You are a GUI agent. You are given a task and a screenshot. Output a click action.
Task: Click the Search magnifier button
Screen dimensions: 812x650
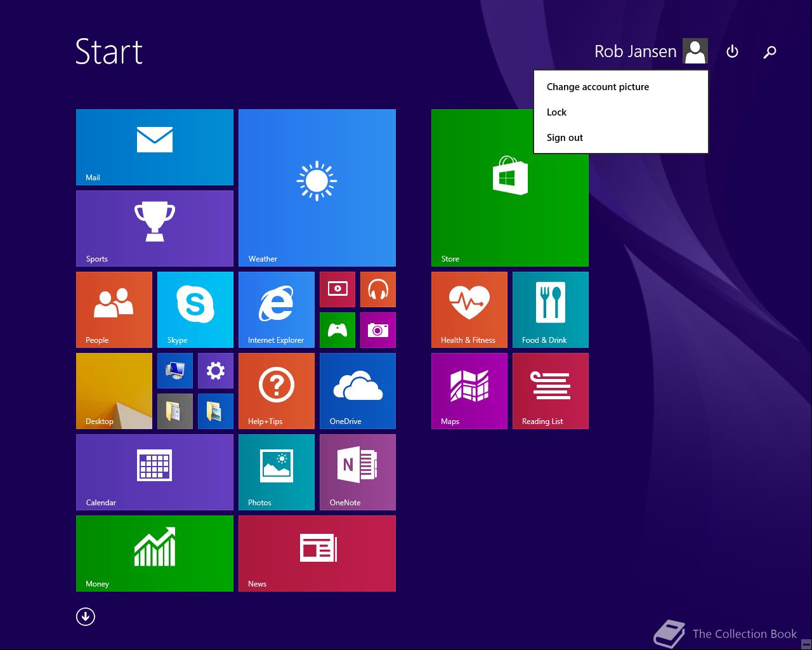[769, 51]
